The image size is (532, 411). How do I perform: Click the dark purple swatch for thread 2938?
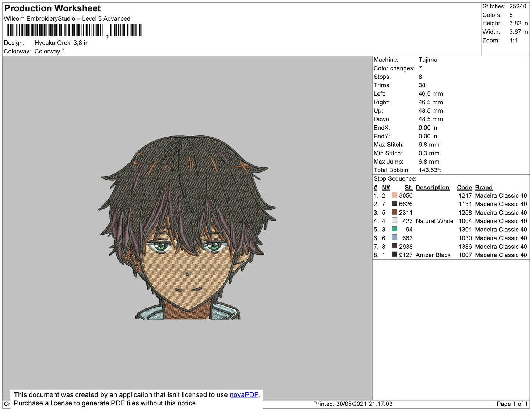[x=394, y=246]
